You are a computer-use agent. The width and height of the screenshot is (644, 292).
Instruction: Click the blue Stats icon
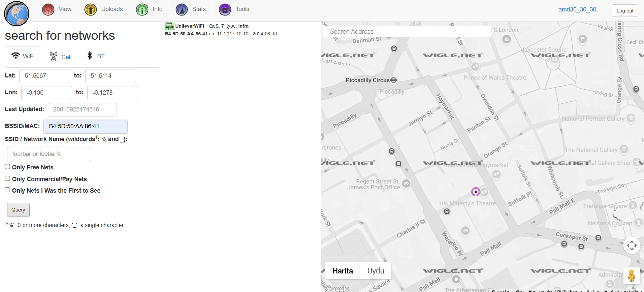pos(182,10)
